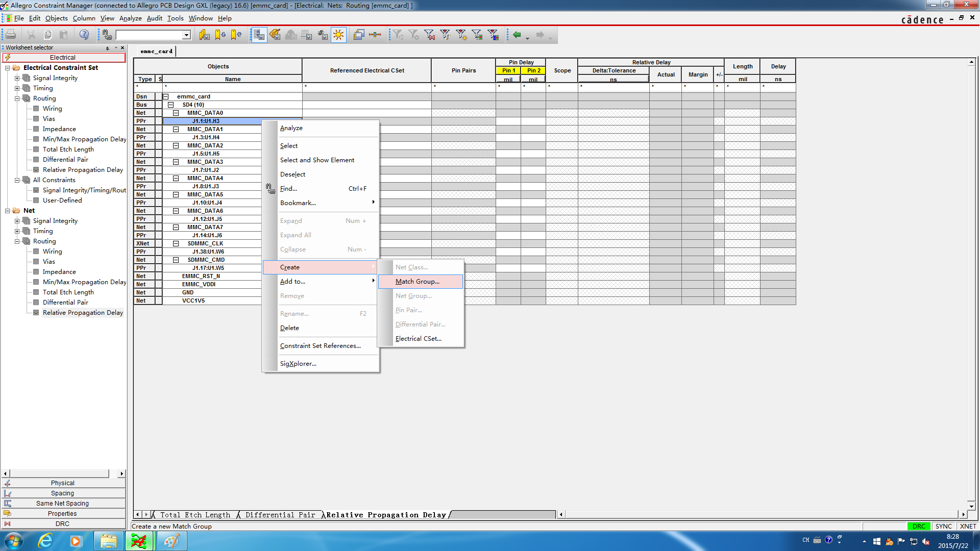Click the first funnel filter icon

pyautogui.click(x=398, y=35)
